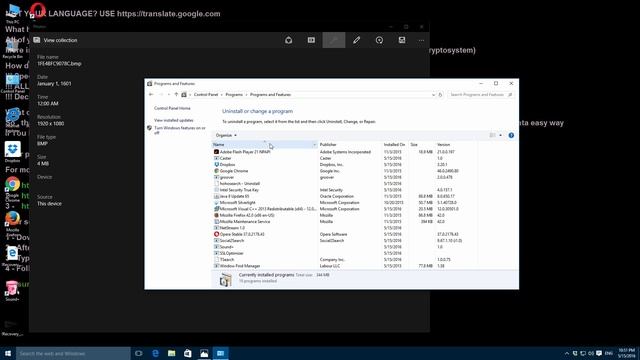This screenshot has width=640, height=360.
Task: Open the Edit pencil tool in Photos
Action: coord(357,40)
